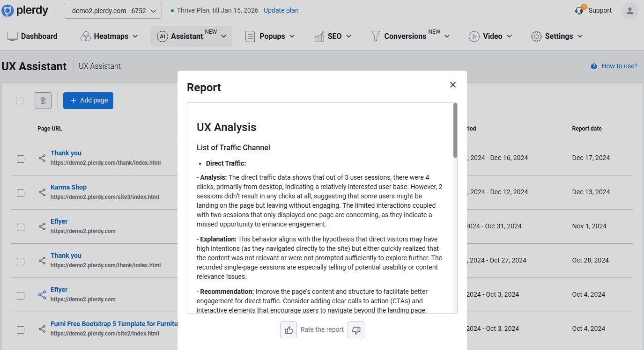Open Support via the headset notification icon

pyautogui.click(x=579, y=10)
